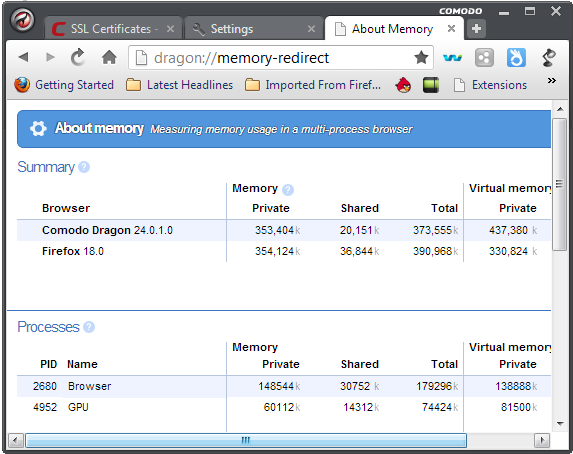Open a new tab with plus button

(x=476, y=29)
